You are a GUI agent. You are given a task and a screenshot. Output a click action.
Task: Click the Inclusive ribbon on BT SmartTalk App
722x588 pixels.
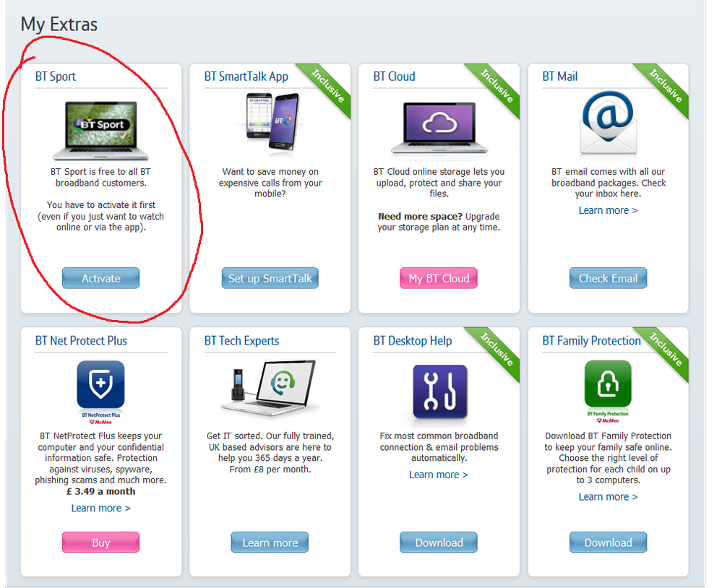click(x=327, y=86)
